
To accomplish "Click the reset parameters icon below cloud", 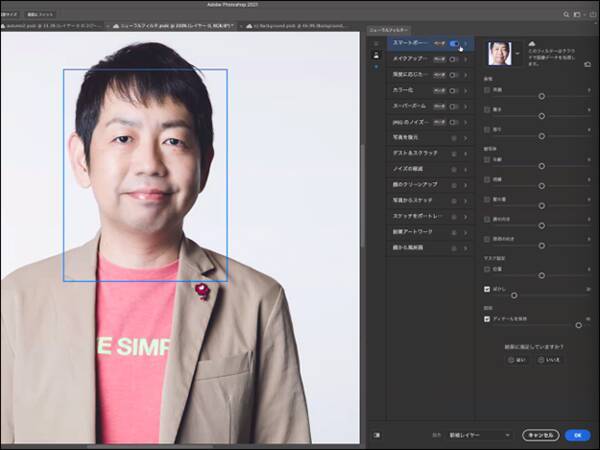I will (588, 64).
